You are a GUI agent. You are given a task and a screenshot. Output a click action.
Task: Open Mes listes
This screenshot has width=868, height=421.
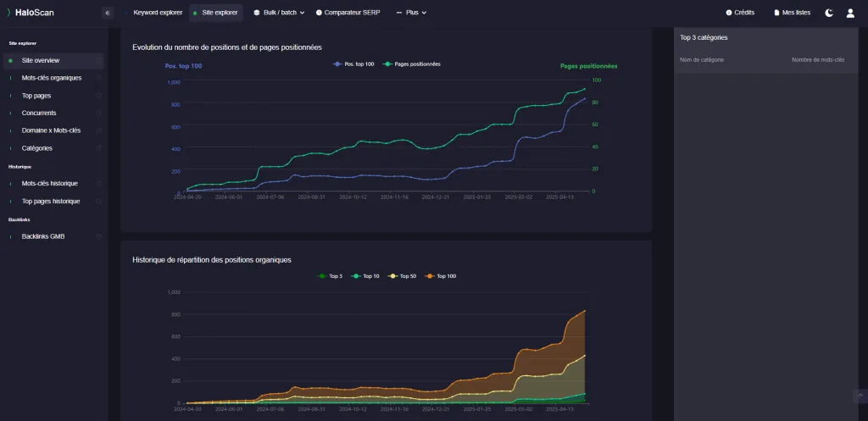pyautogui.click(x=791, y=13)
